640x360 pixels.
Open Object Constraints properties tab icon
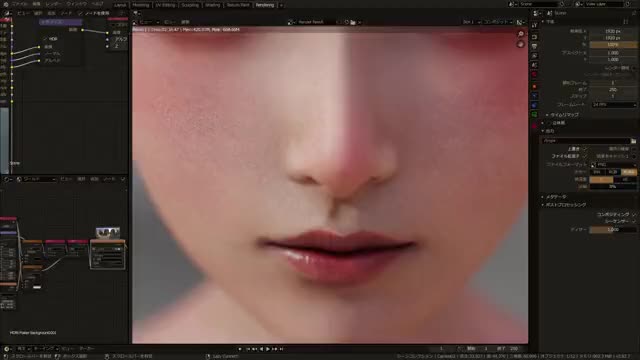pos(535,105)
